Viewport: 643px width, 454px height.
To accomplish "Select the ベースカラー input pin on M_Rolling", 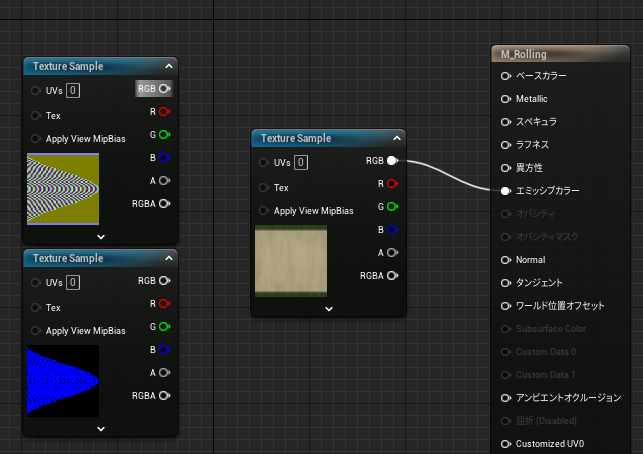I will [x=506, y=76].
